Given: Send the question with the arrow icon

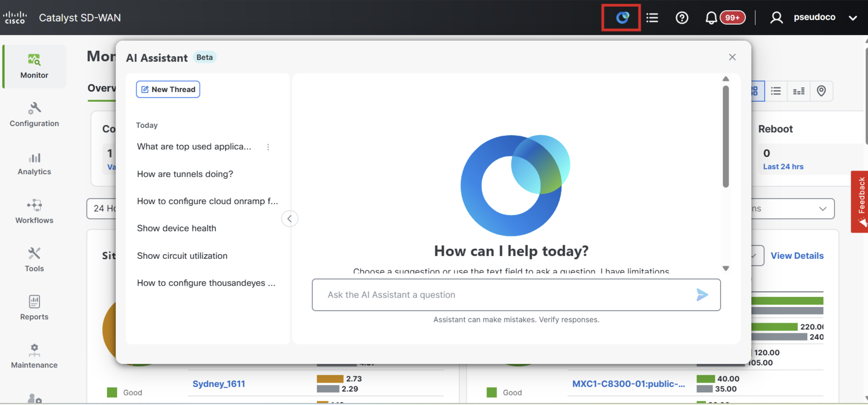Looking at the screenshot, I should pos(702,295).
